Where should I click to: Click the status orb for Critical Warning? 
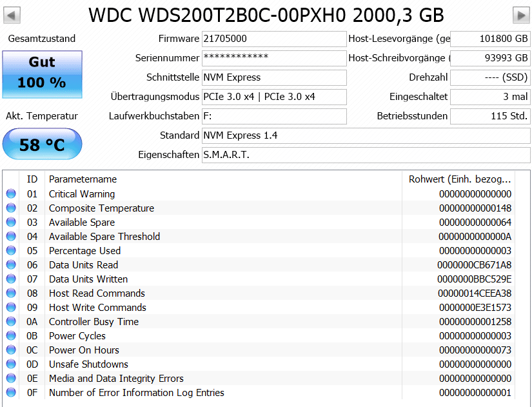point(11,194)
